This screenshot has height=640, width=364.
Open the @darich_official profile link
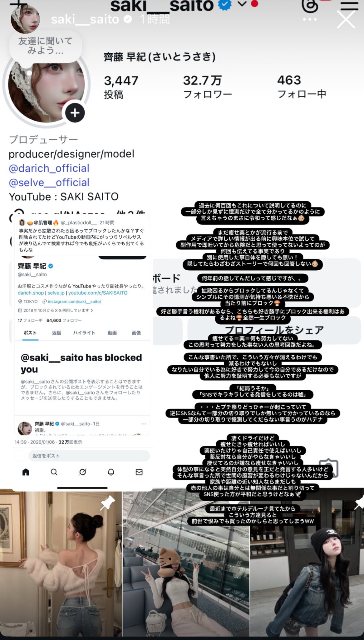pos(49,168)
